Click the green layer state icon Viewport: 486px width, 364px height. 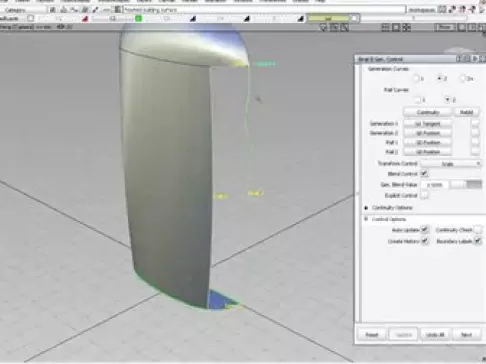click(x=139, y=19)
